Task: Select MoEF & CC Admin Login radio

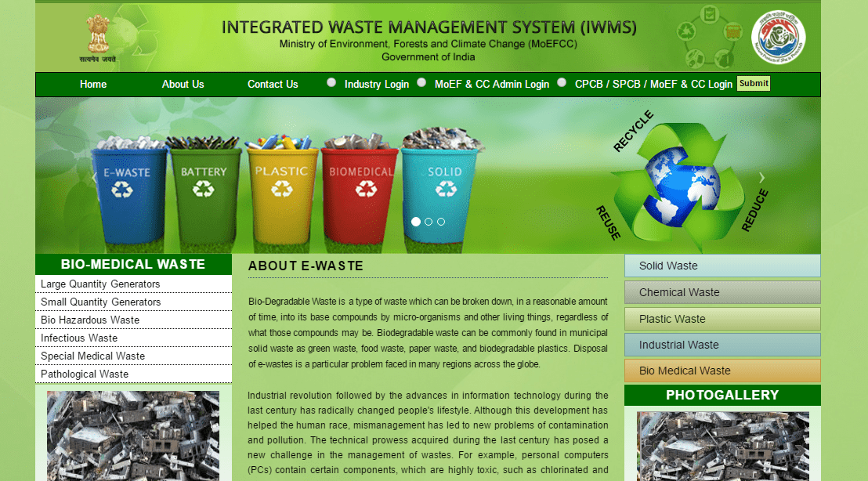Action: pyautogui.click(x=421, y=82)
